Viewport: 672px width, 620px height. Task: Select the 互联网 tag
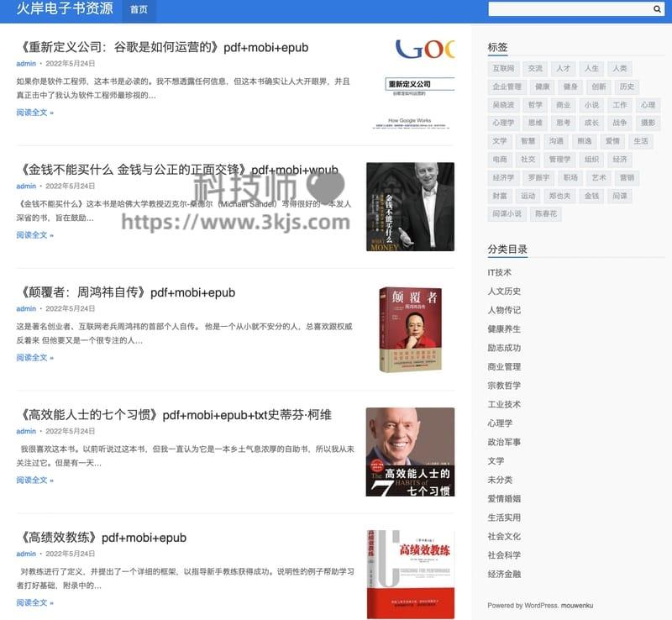[x=503, y=69]
